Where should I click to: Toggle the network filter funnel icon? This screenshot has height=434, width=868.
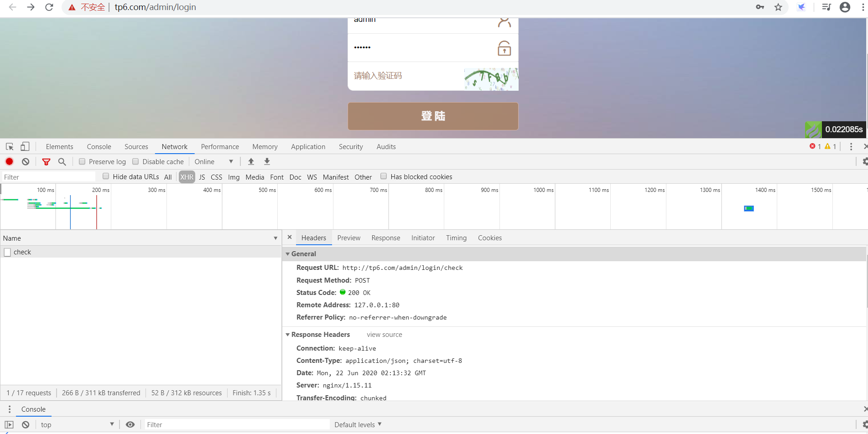(x=46, y=161)
